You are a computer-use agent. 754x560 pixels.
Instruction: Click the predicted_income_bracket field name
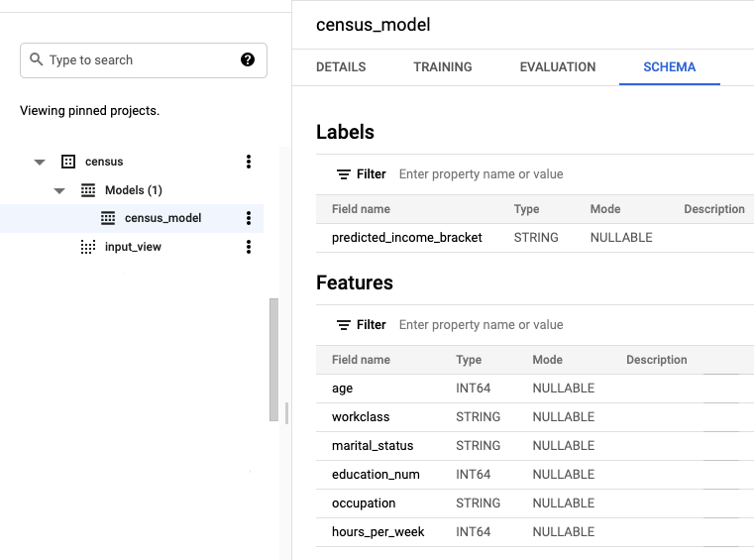pos(407,238)
